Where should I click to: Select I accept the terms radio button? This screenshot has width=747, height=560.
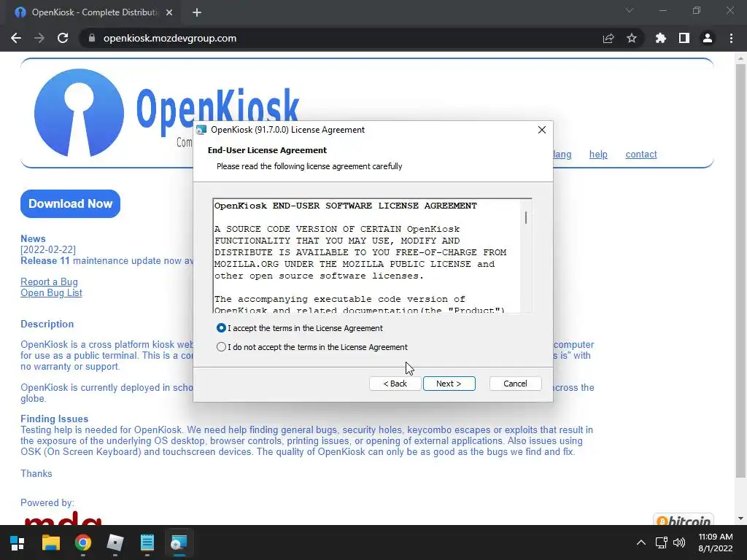click(x=221, y=328)
